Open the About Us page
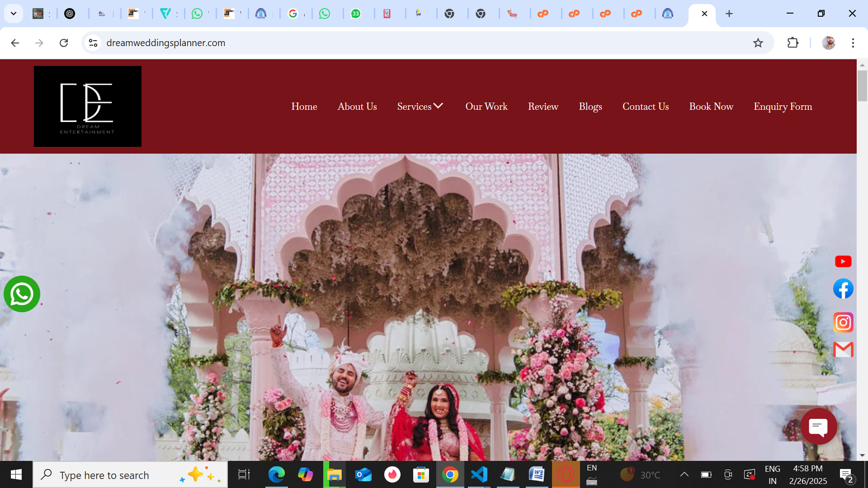This screenshot has width=868, height=488. click(x=357, y=106)
